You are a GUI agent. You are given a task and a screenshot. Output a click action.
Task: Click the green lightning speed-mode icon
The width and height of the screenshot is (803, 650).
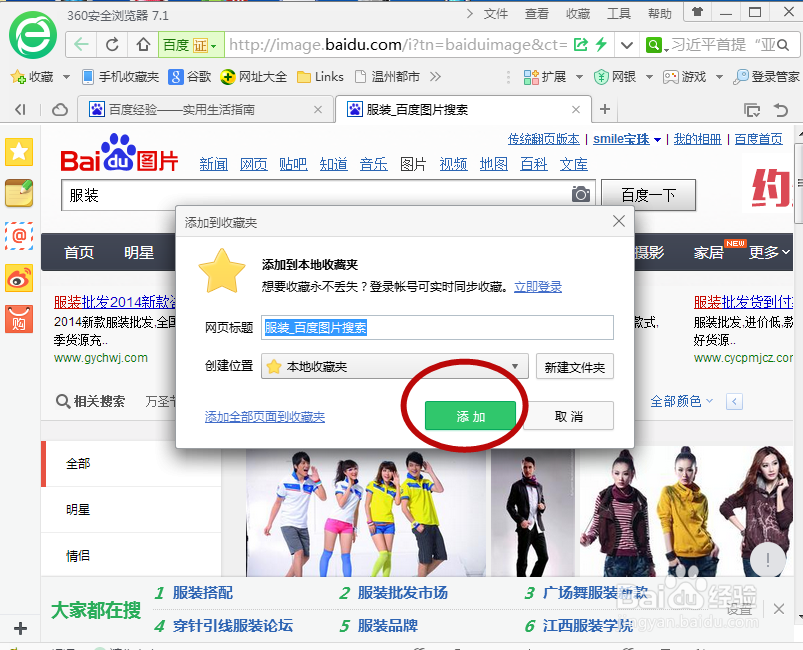[601, 45]
